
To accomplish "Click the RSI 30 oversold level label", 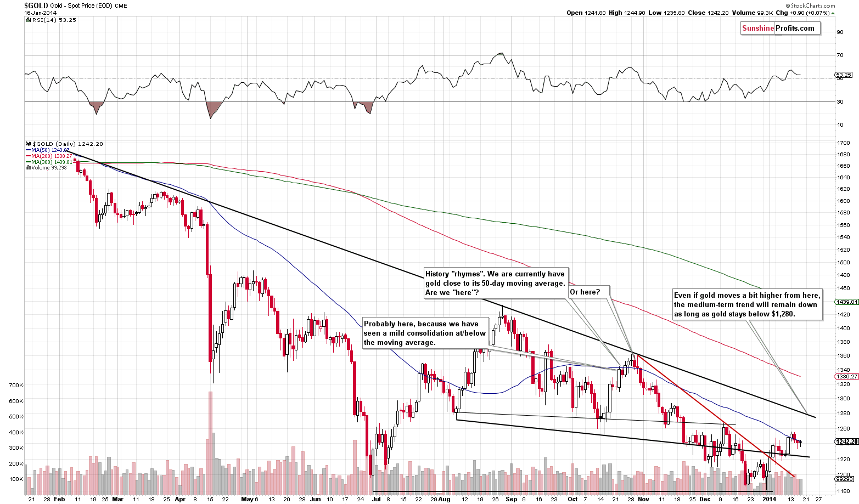I will [840, 101].
